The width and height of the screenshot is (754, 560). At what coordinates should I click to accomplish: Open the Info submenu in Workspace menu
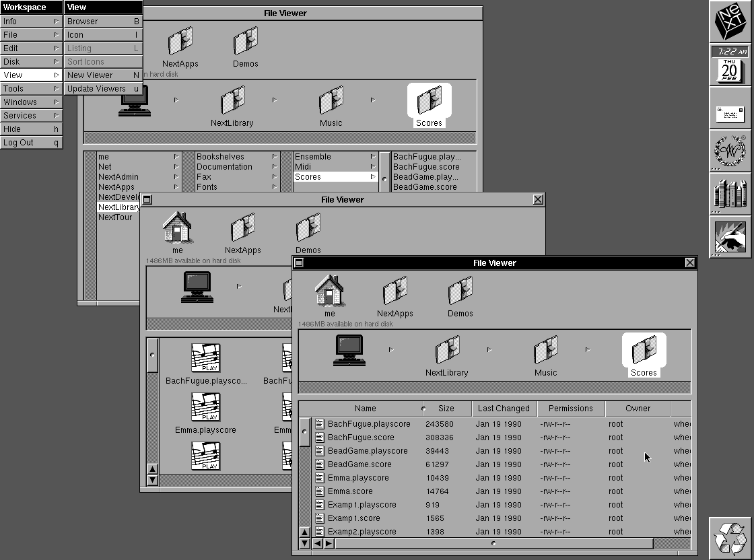31,21
